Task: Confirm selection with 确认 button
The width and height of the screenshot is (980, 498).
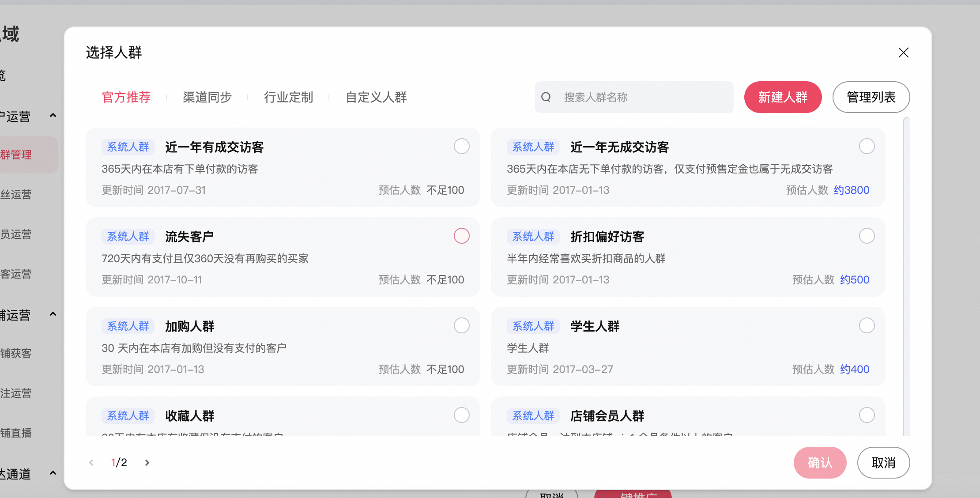Action: (x=820, y=462)
